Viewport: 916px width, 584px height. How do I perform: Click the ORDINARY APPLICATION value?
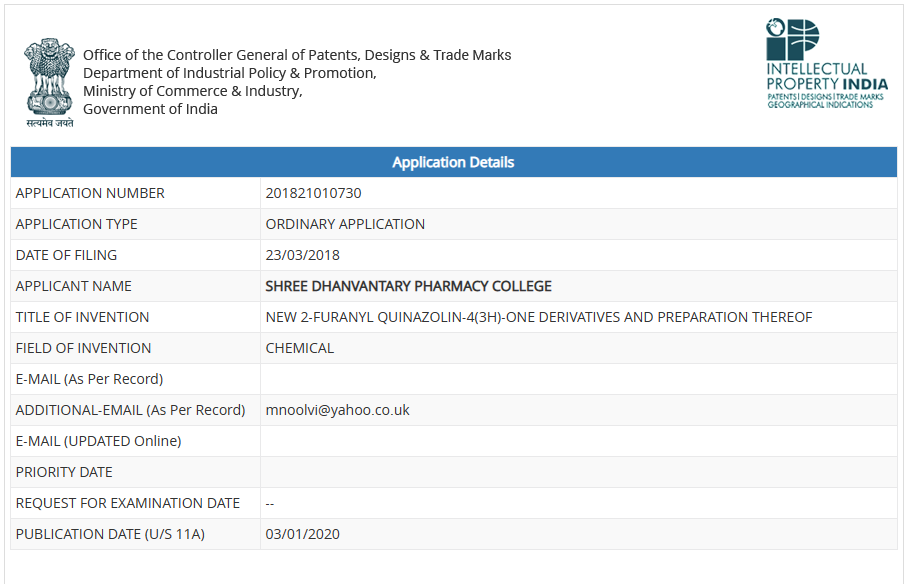[345, 224]
